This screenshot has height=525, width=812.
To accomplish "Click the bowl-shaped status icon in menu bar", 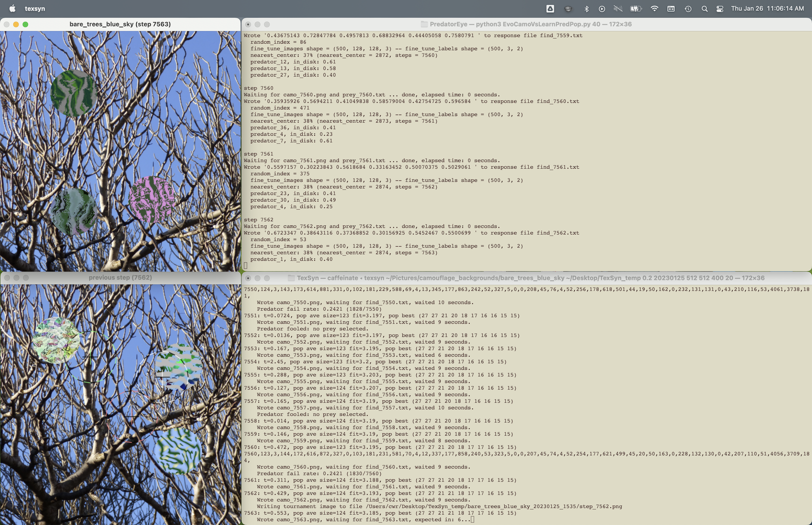I will (568, 8).
